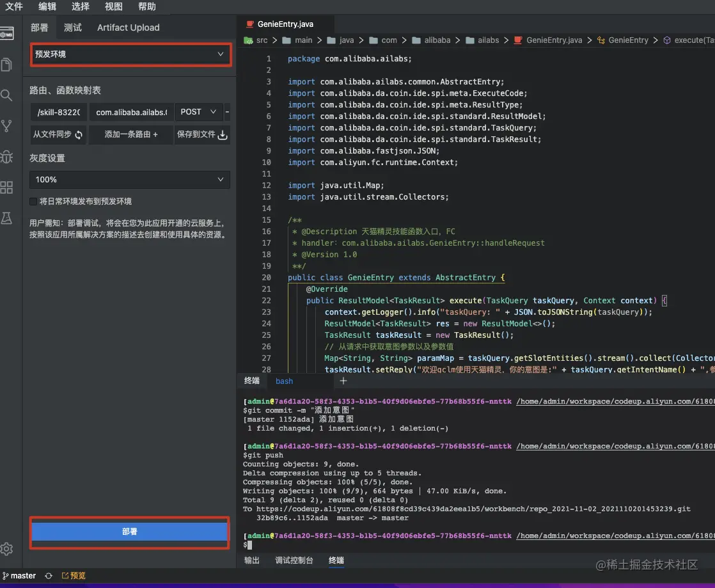Open the source control branch icon
This screenshot has height=588, width=715.
(7, 126)
